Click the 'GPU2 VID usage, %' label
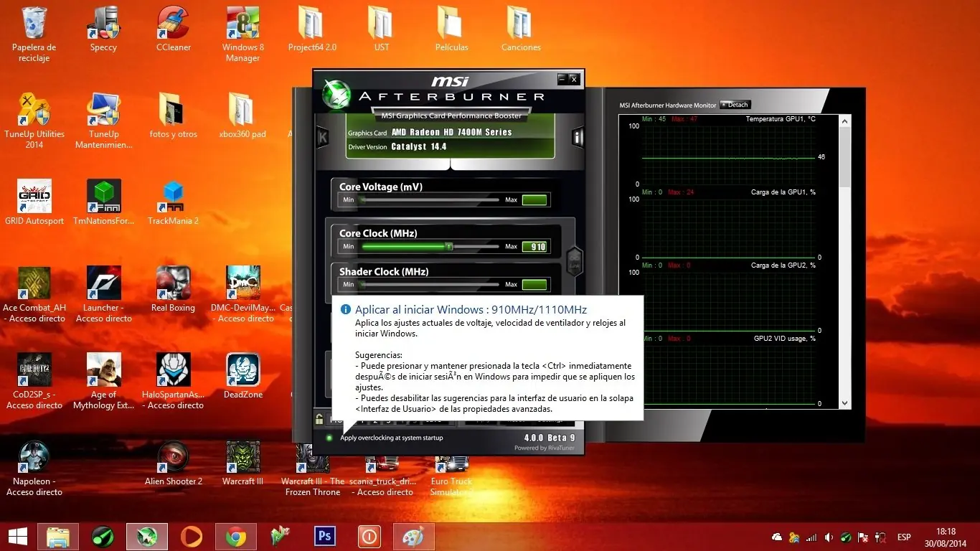Viewport: 980px width, 551px height. click(x=784, y=338)
